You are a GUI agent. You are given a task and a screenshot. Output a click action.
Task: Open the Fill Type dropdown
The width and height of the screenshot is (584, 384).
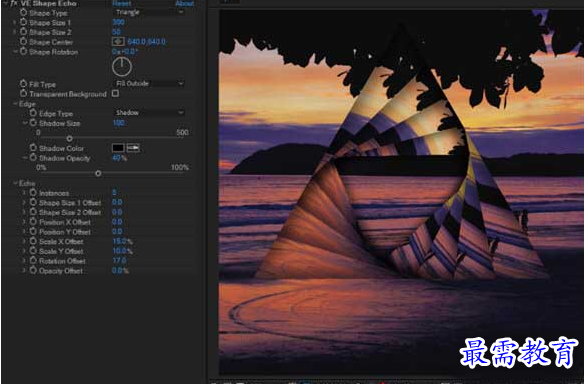(x=148, y=83)
